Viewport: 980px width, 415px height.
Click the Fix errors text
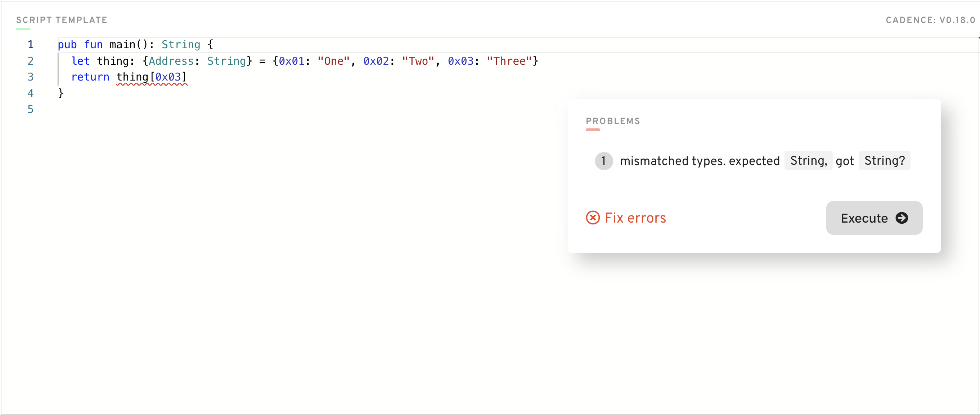click(635, 218)
